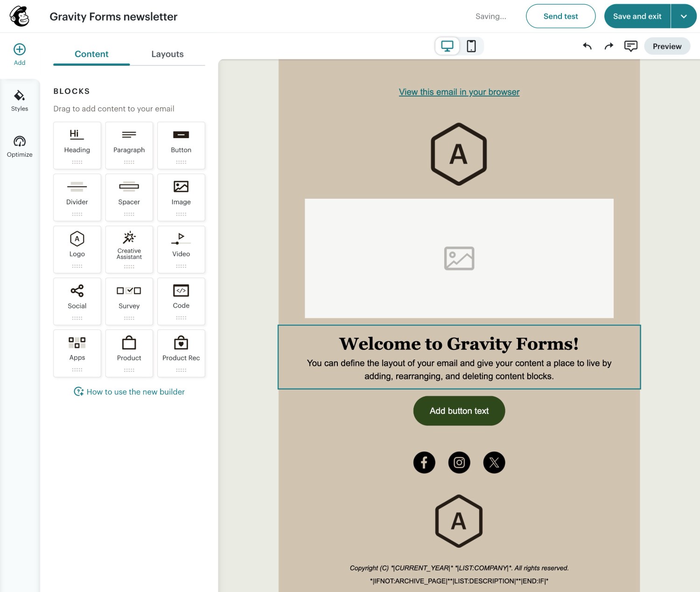Select the Code block
This screenshot has width=700, height=592.
[181, 301]
